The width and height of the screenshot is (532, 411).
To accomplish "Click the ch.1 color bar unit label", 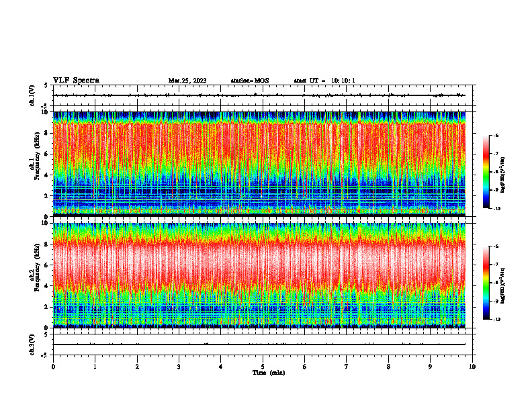I will tap(503, 175).
